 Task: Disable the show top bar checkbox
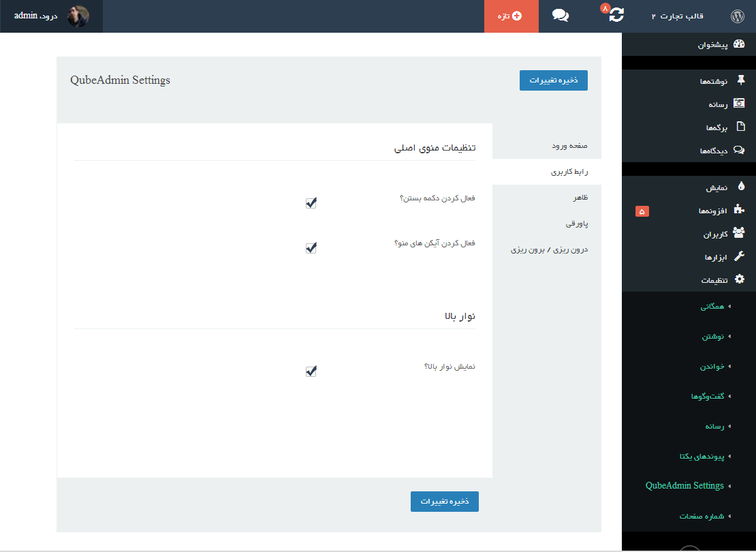pos(311,371)
